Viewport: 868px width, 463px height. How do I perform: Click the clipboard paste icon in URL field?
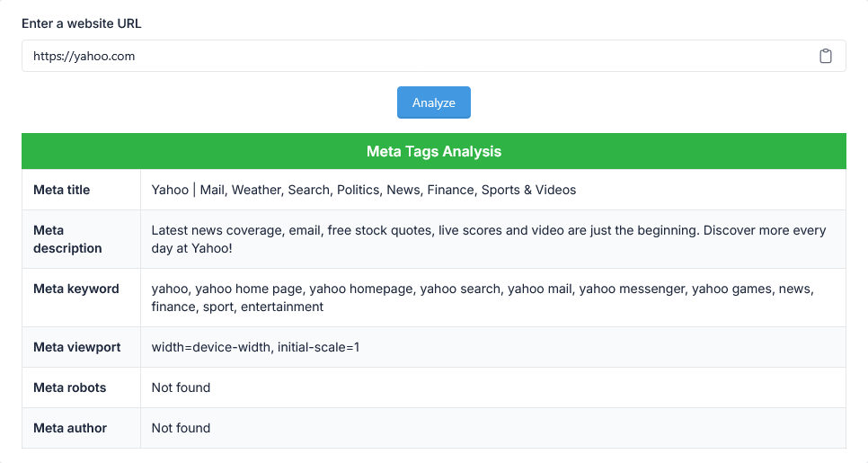coord(826,56)
